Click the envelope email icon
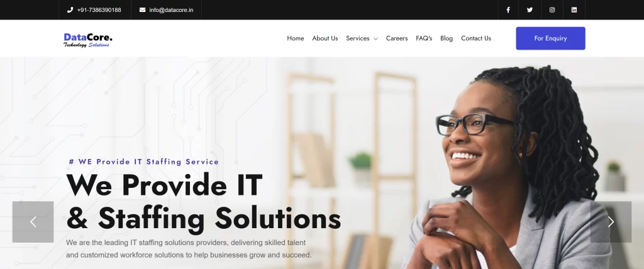Screen dimensions: 644x269 point(142,10)
